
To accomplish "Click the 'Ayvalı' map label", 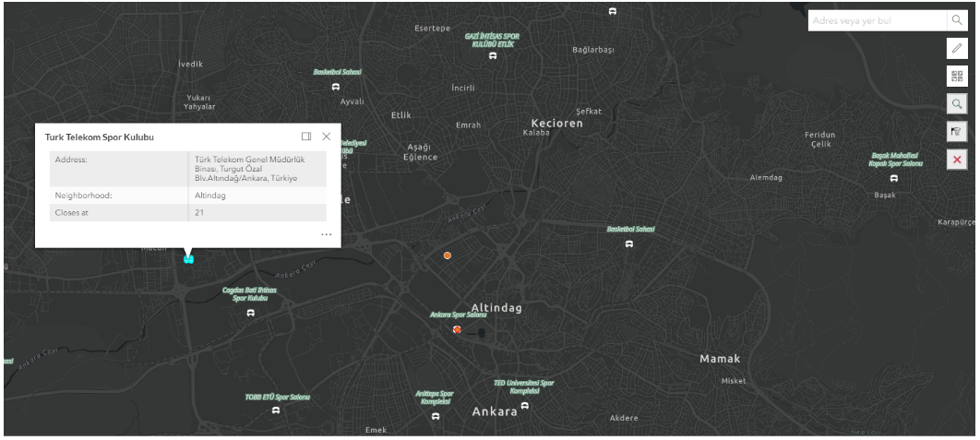I will pyautogui.click(x=352, y=101).
